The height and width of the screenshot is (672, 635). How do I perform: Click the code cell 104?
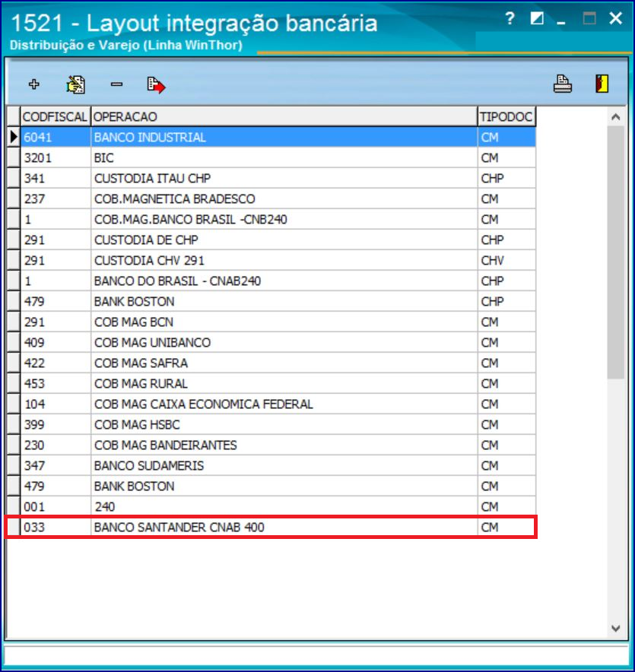click(x=56, y=404)
